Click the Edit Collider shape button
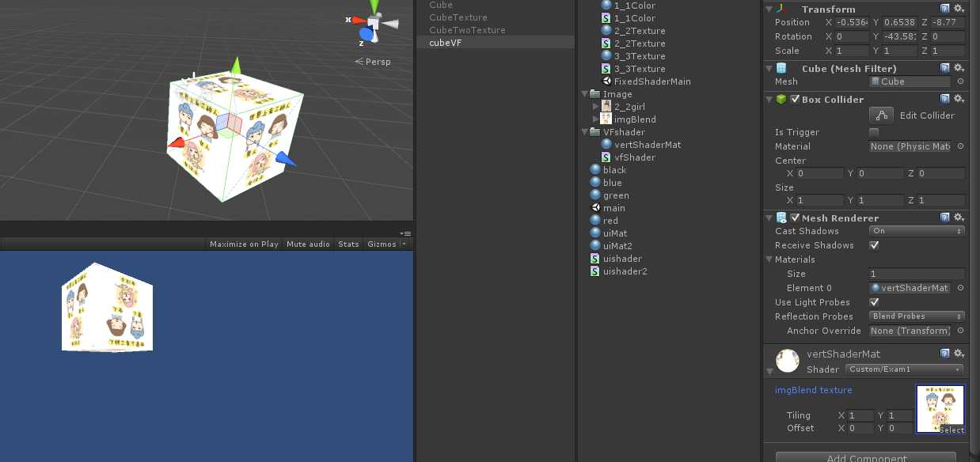The width and height of the screenshot is (980, 462). click(x=881, y=116)
